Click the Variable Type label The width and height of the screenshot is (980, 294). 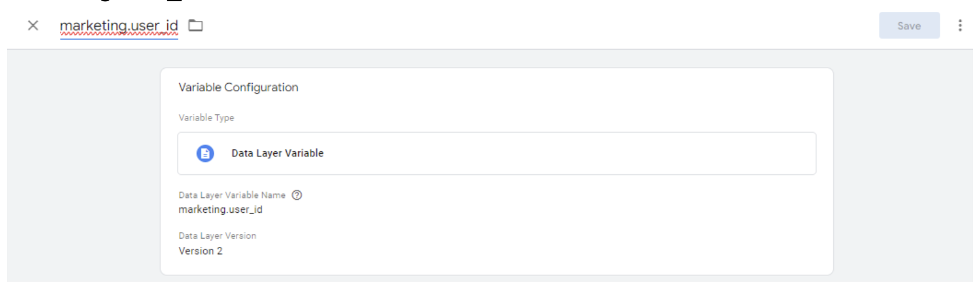(x=206, y=118)
